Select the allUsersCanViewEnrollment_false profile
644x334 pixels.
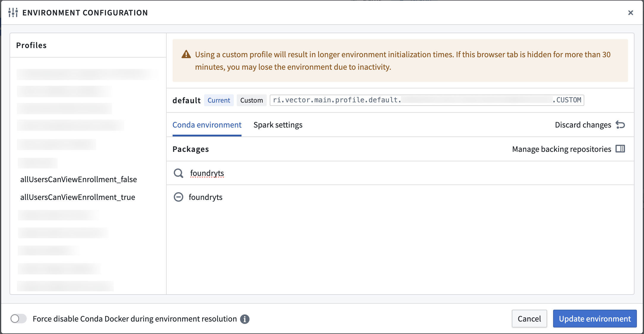[79, 179]
